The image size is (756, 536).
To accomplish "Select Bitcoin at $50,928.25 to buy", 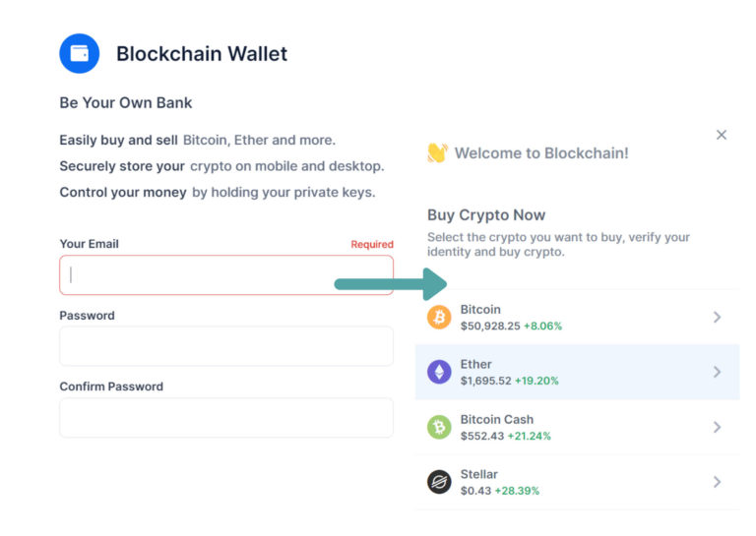I will [577, 318].
